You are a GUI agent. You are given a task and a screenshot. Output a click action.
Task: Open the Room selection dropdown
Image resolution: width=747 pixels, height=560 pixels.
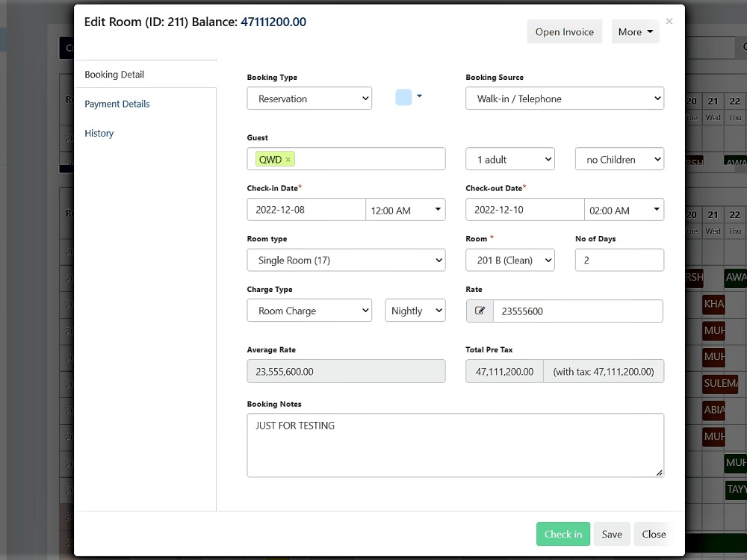click(509, 260)
